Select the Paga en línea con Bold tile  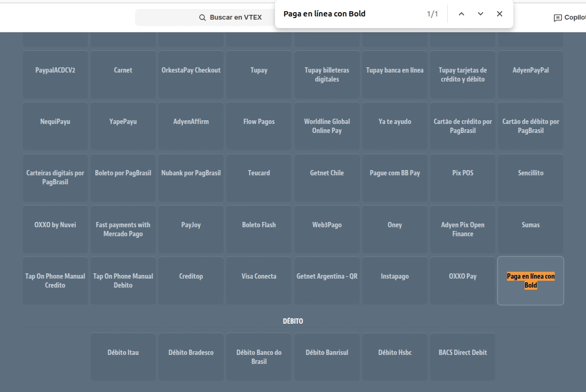(x=530, y=281)
